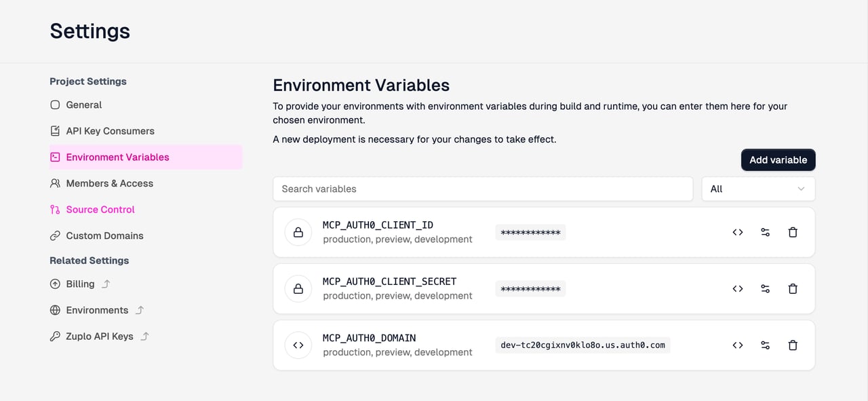Screen dimensions: 868x401
Task: Click the Add variable button
Action: click(x=778, y=160)
